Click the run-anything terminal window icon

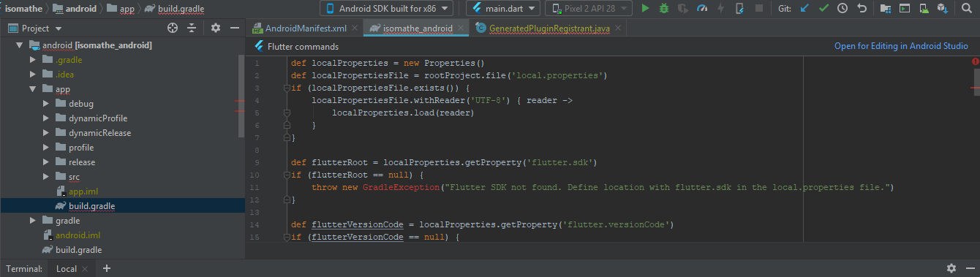pyautogui.click(x=905, y=9)
